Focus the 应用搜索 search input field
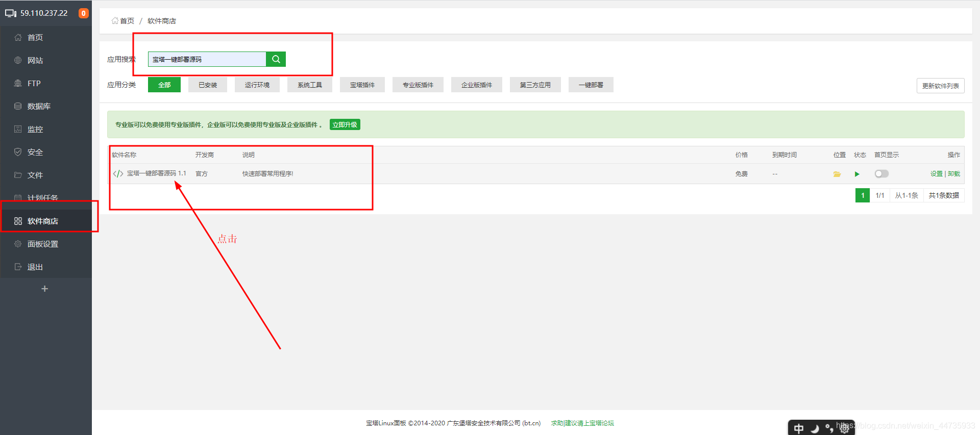The height and width of the screenshot is (435, 980). 207,59
